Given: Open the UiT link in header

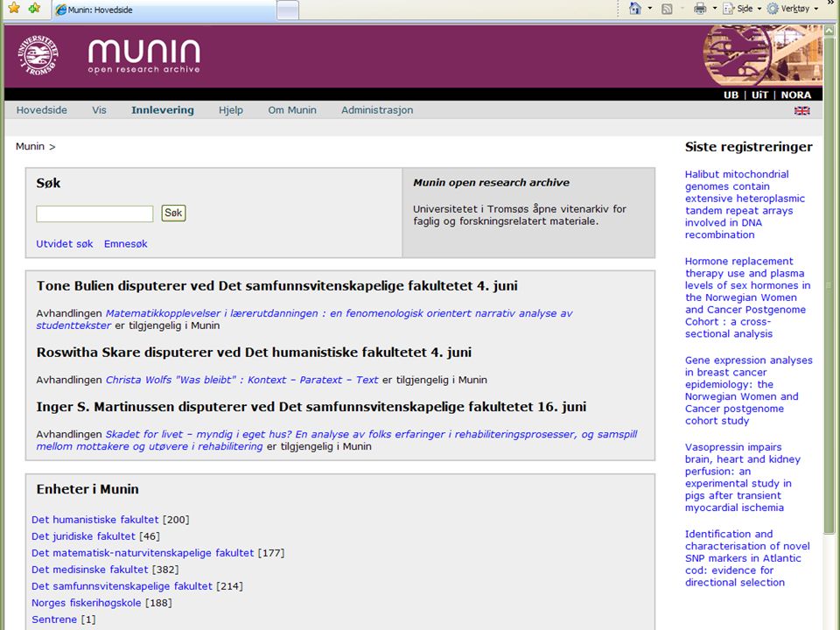Looking at the screenshot, I should 759,94.
